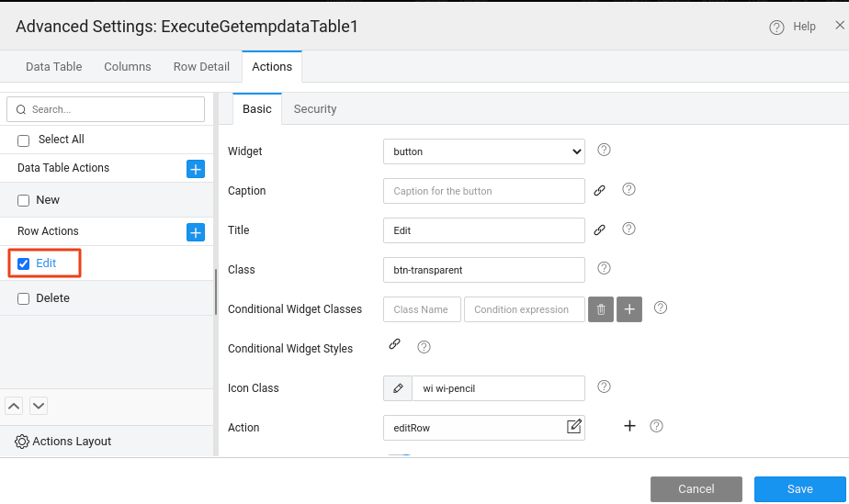Viewport: 849px width, 504px height.
Task: Click into the actions Search field
Action: point(106,109)
